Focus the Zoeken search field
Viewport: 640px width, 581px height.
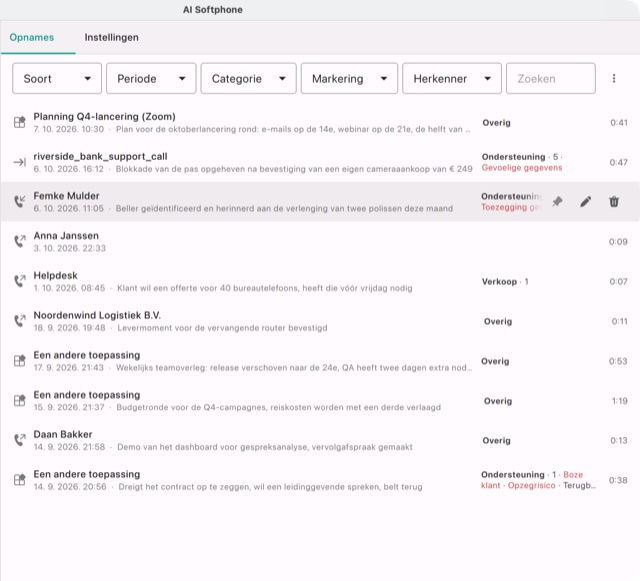(x=551, y=78)
